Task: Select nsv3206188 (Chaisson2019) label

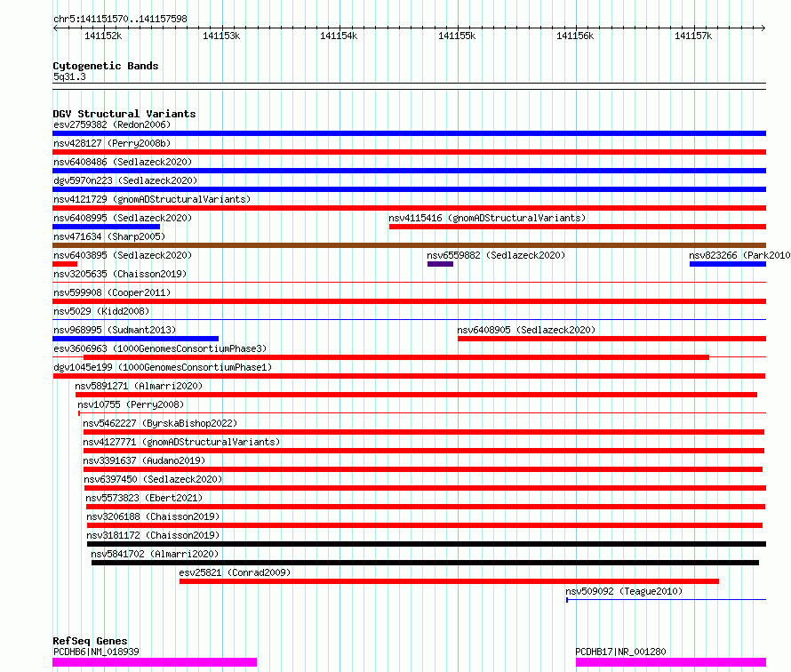Action: pos(153,516)
